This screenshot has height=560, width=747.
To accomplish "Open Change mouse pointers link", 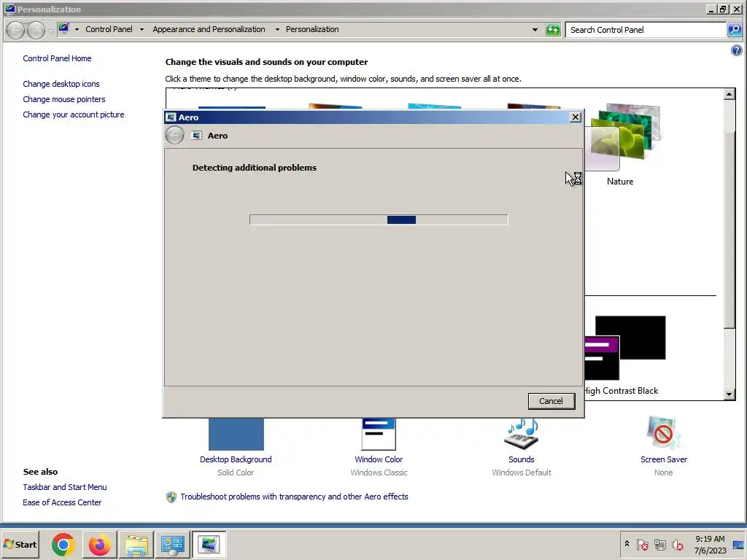I will click(64, 99).
